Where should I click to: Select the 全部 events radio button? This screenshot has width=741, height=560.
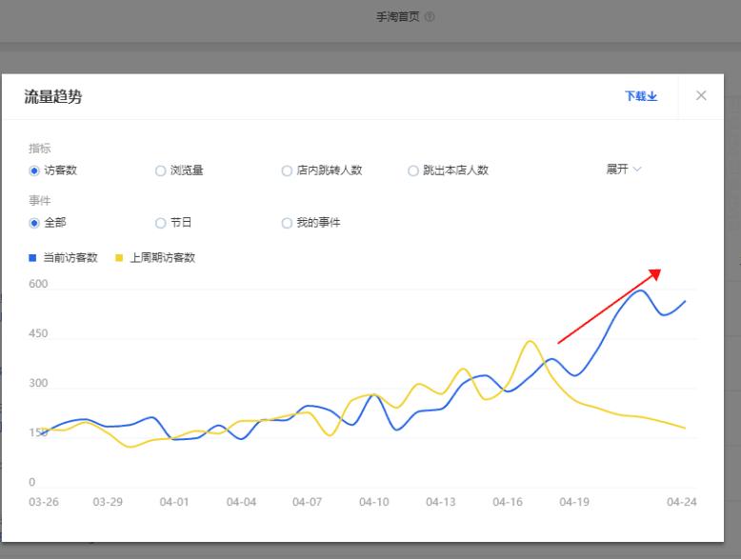[34, 223]
